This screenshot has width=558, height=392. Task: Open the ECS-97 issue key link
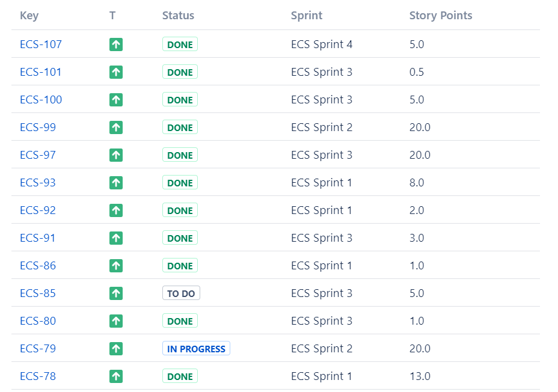point(38,155)
